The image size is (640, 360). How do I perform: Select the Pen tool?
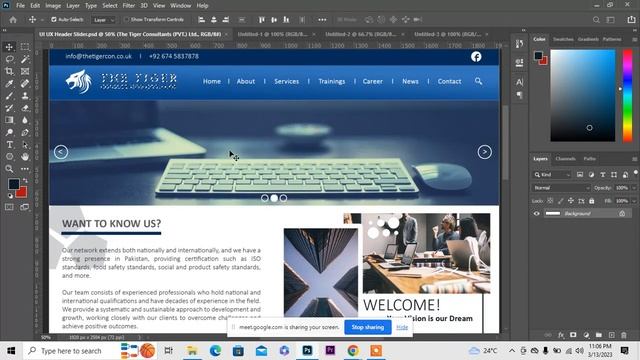[x=25, y=132]
